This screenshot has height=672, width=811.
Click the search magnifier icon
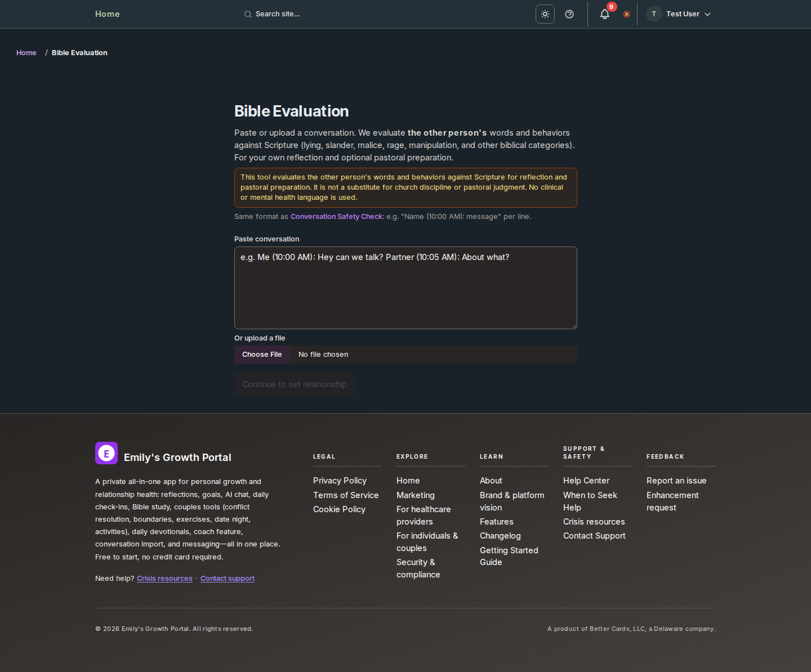[x=248, y=14]
